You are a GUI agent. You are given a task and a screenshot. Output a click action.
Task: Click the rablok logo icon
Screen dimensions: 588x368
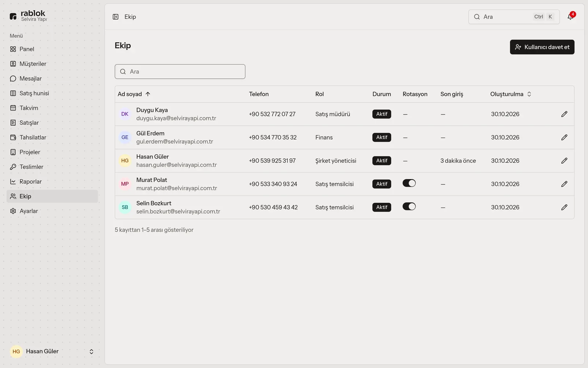13,16
